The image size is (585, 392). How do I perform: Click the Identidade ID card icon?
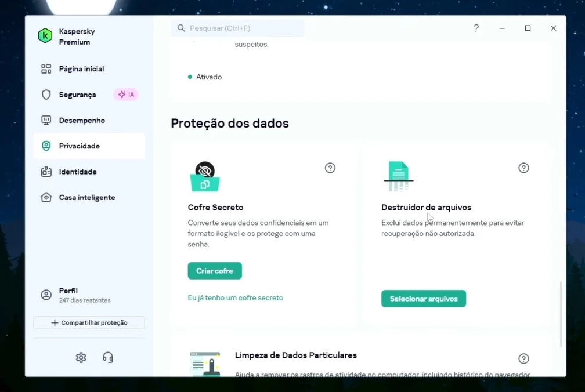[x=46, y=172]
